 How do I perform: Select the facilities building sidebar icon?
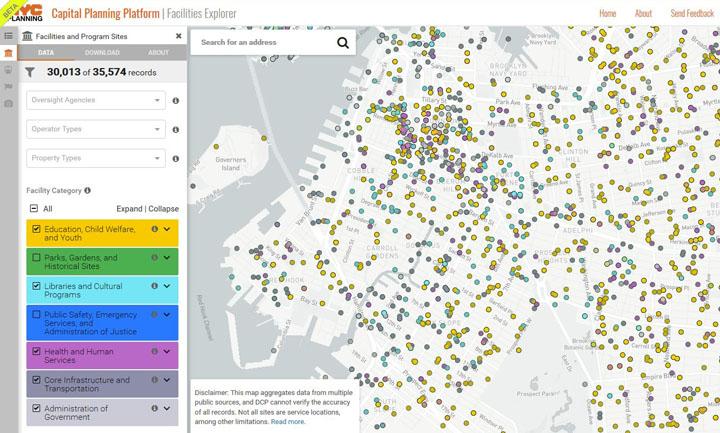[9, 53]
